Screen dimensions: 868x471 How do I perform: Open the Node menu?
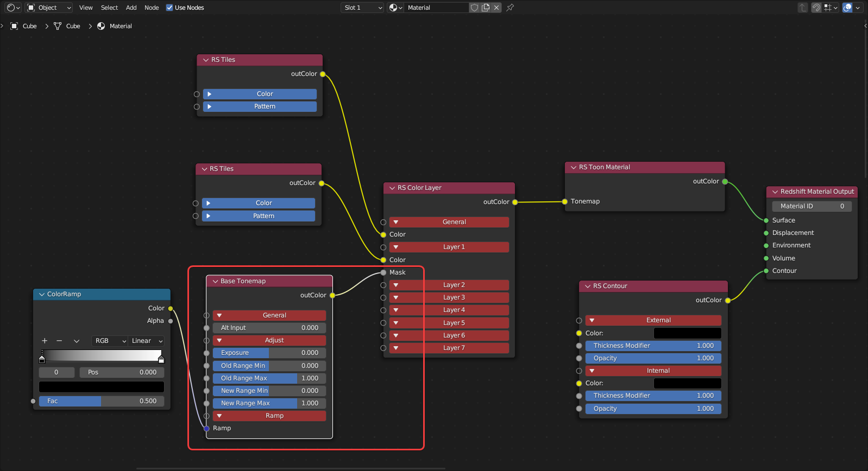pyautogui.click(x=152, y=8)
